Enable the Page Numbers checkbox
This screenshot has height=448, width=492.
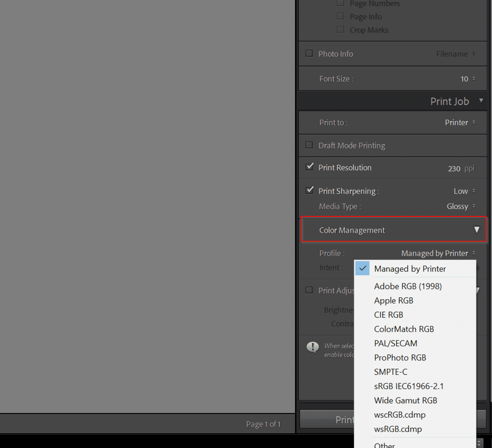pos(340,3)
